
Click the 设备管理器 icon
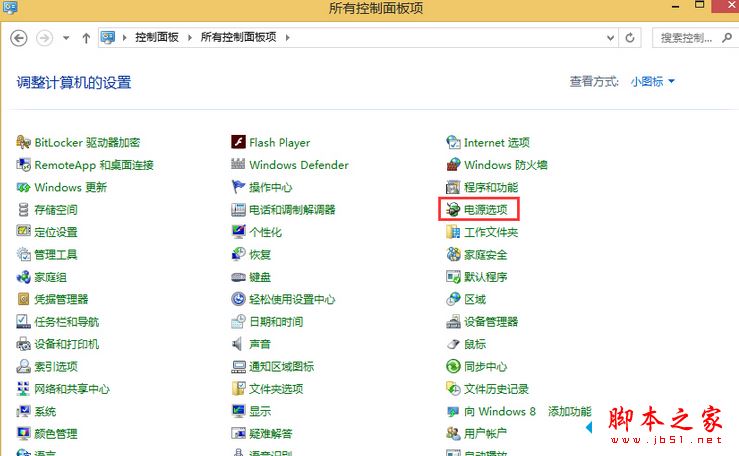click(453, 322)
